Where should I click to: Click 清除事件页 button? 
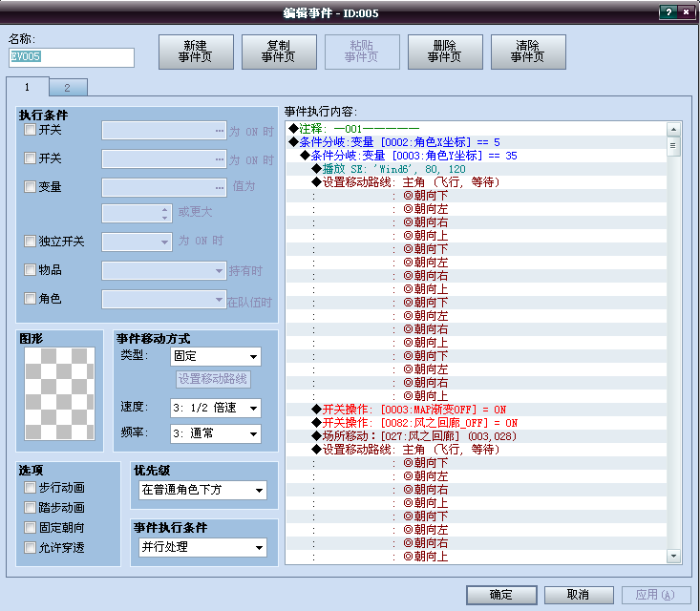pos(528,52)
